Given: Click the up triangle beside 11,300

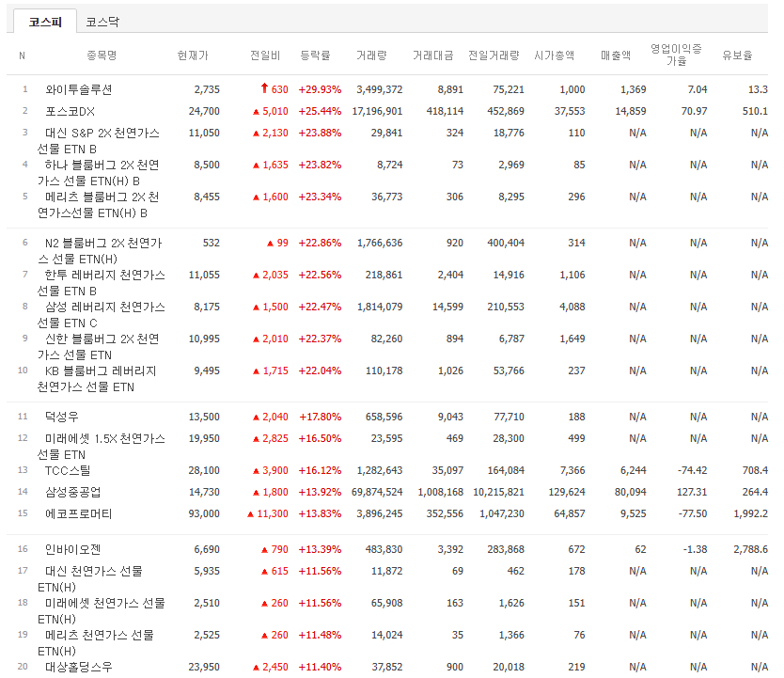Looking at the screenshot, I should tap(250, 514).
